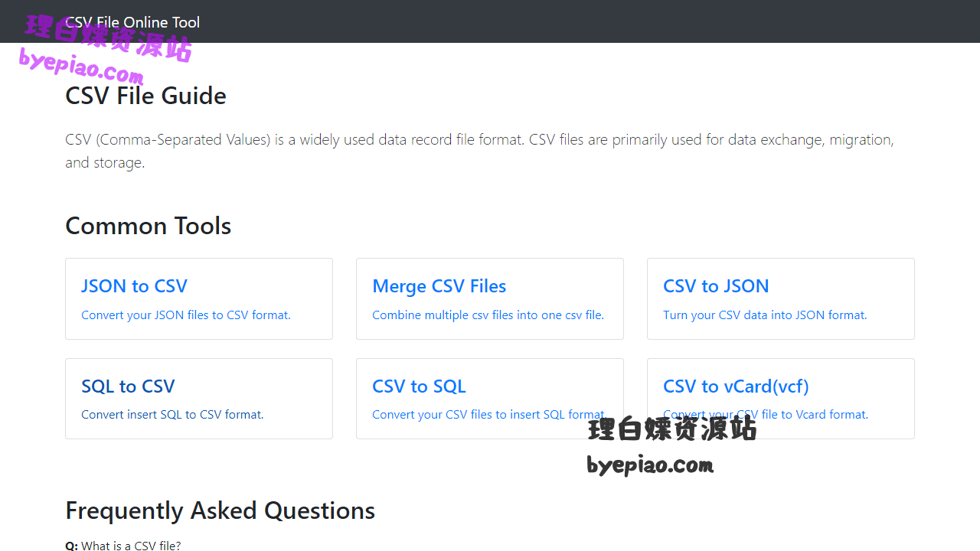Click 'Combine multiple csv files into one csv file.'
The height and width of the screenshot is (551, 980).
[x=488, y=315]
